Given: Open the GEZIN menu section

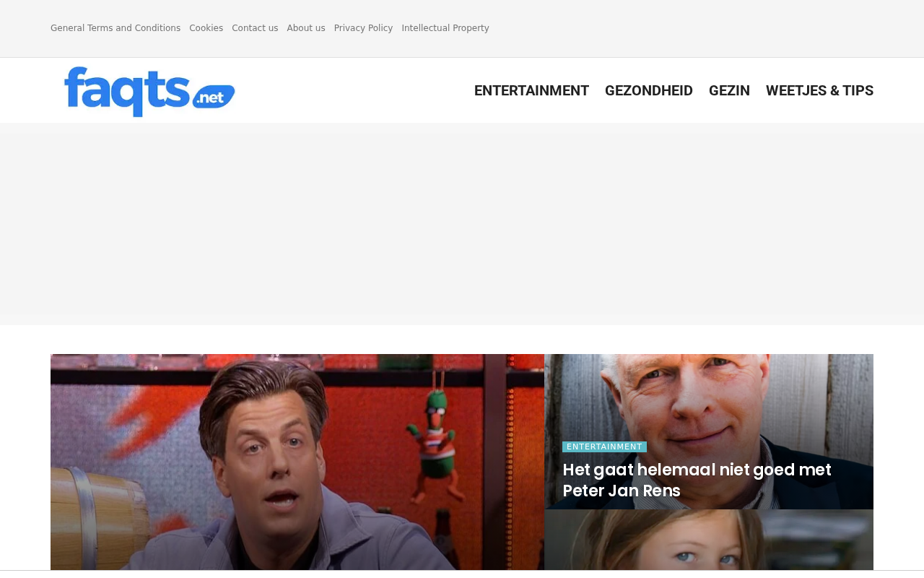Looking at the screenshot, I should tap(729, 90).
